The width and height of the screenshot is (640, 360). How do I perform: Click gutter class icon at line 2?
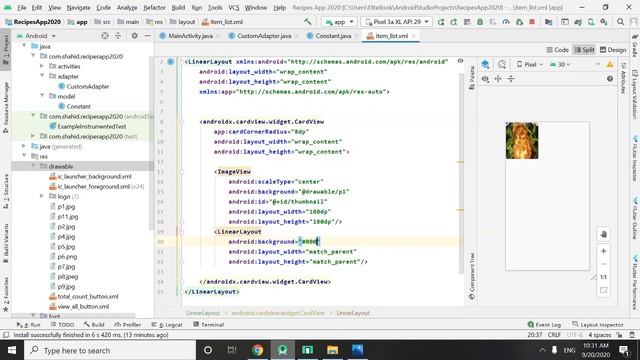(171, 62)
